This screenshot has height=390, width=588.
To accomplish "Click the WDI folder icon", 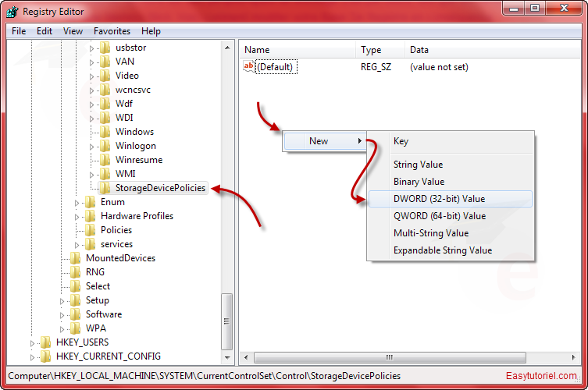I will tap(105, 118).
